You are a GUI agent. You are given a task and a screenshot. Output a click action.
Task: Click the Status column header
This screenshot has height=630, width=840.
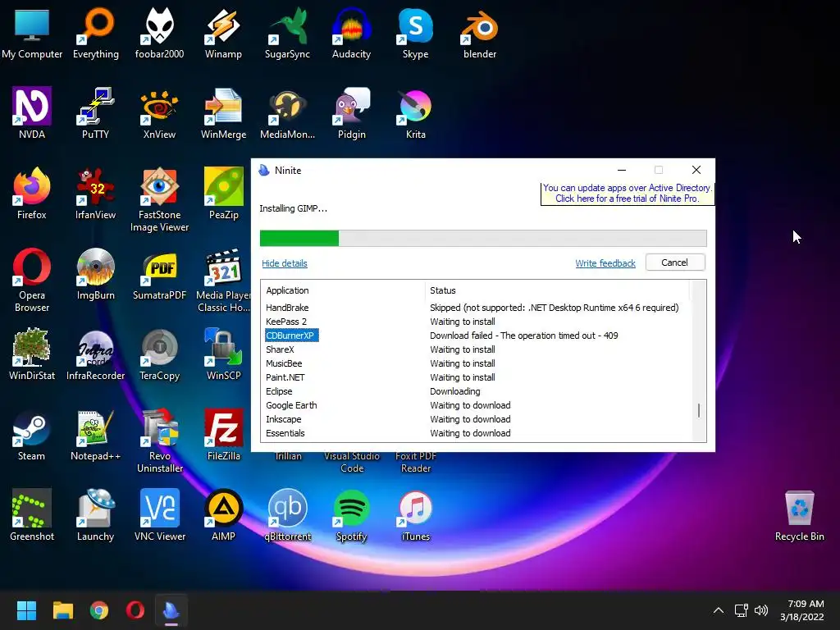pyautogui.click(x=558, y=290)
